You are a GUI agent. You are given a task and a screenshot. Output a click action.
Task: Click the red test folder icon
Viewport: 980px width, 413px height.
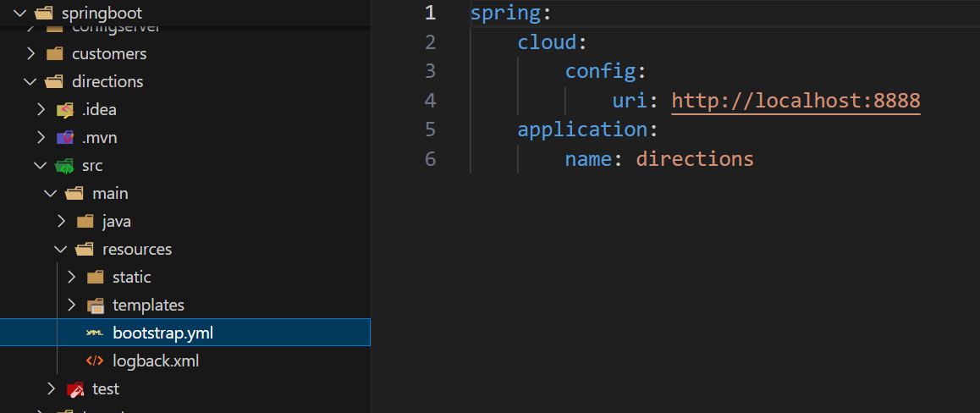click(75, 389)
